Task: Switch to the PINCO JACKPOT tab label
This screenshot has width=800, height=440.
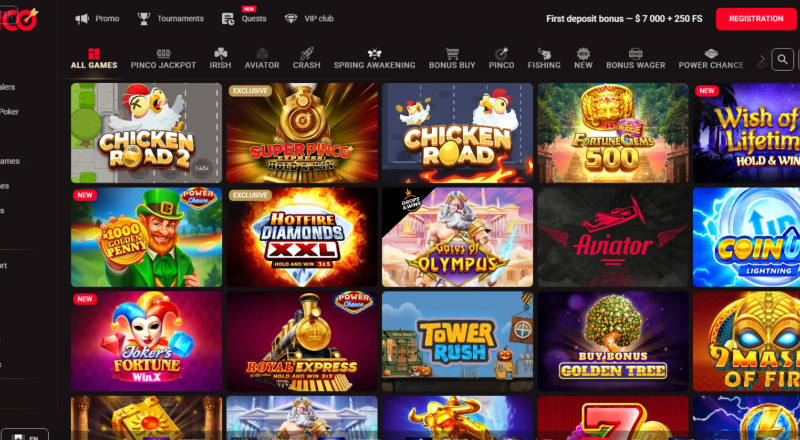Action: tap(163, 65)
